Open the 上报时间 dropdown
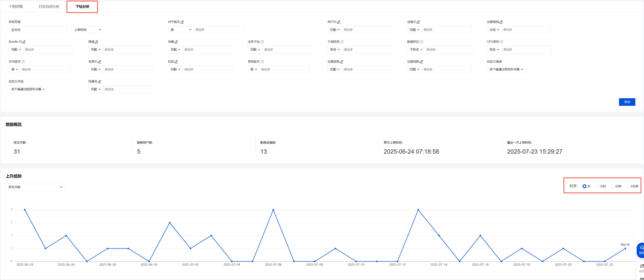The height and width of the screenshot is (280, 644). click(88, 30)
